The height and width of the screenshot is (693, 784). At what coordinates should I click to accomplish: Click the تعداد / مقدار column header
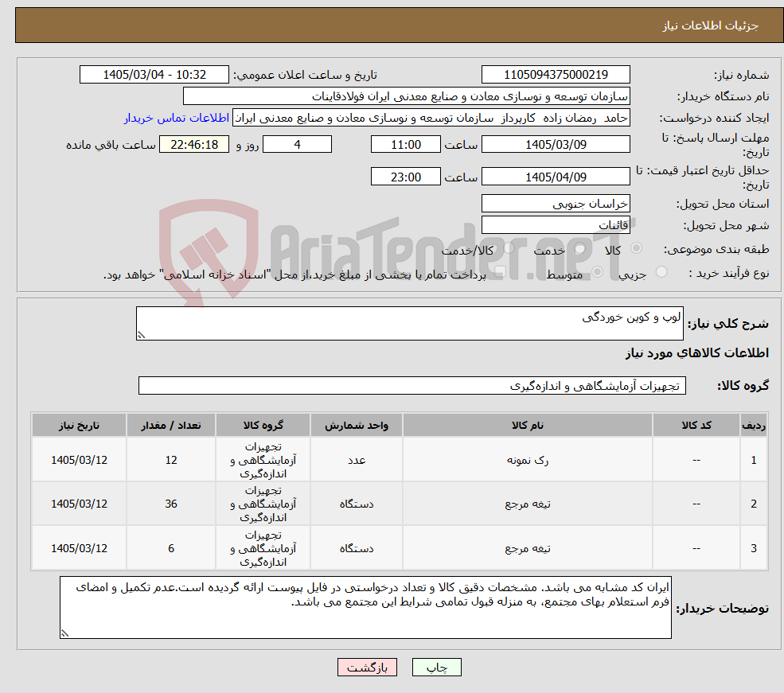tap(171, 425)
